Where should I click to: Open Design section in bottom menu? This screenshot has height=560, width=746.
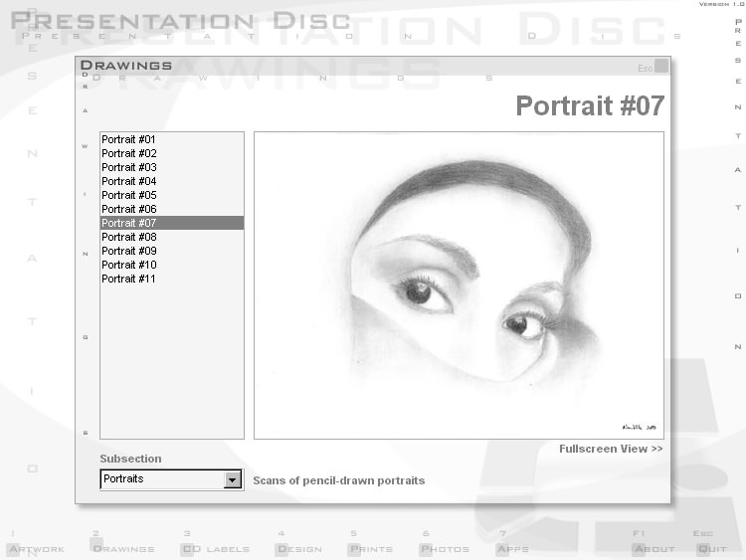[x=298, y=549]
